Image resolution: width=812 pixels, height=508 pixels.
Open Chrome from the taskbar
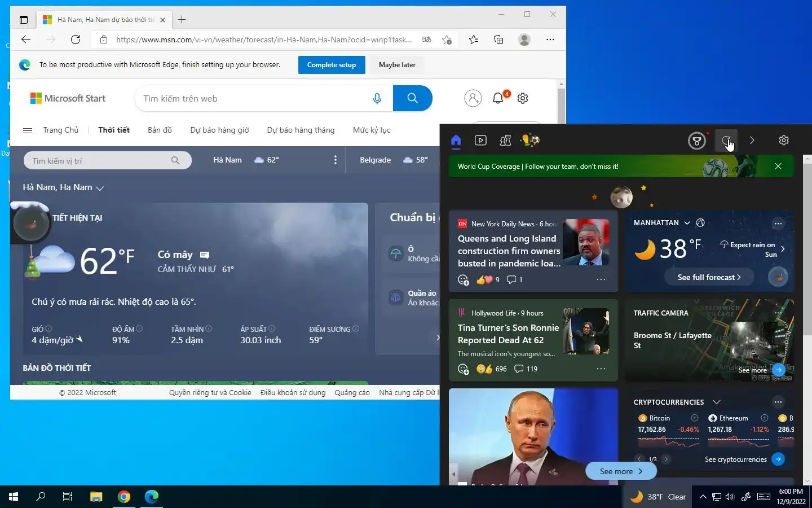pyautogui.click(x=124, y=497)
